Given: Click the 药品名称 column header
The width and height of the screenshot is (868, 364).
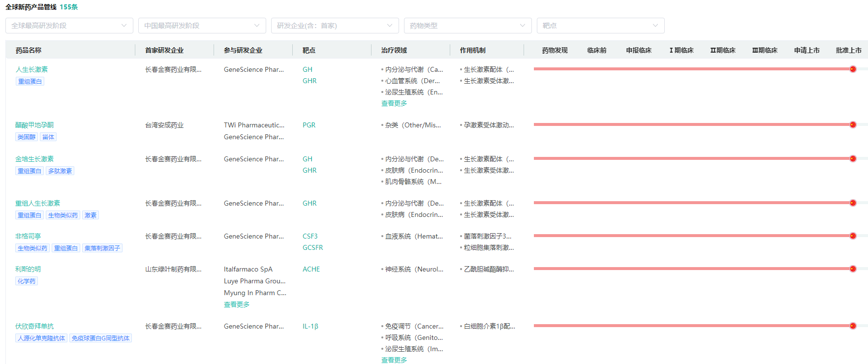Looking at the screenshot, I should click(x=29, y=50).
